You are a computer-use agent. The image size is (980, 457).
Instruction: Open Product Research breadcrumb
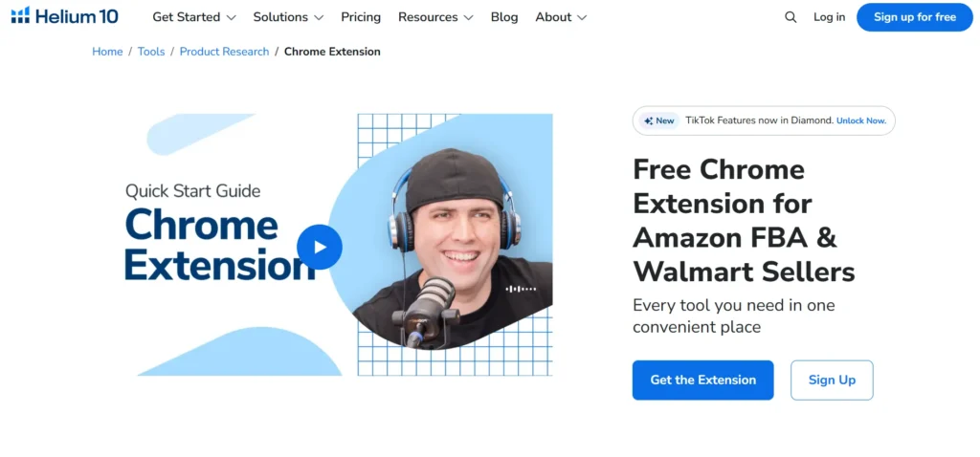pos(224,52)
